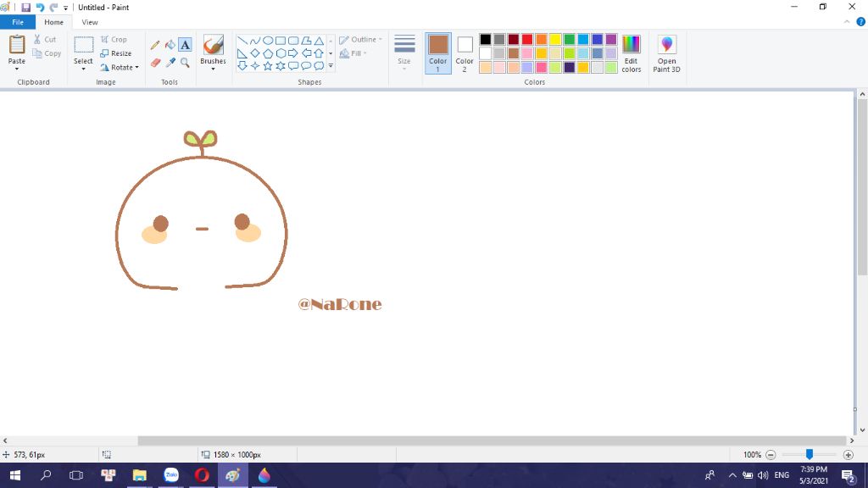The width and height of the screenshot is (868, 488).
Task: Choose the Right arrow shape
Action: pyautogui.click(x=293, y=53)
